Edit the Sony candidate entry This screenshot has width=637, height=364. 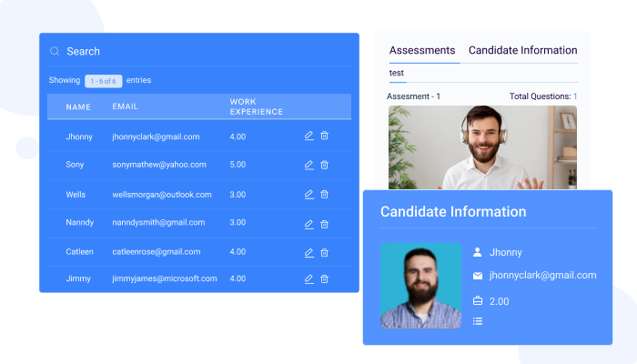point(309,165)
